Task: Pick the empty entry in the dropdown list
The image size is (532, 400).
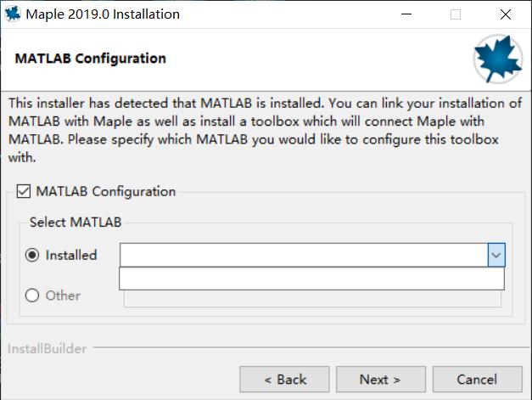Action: point(311,279)
